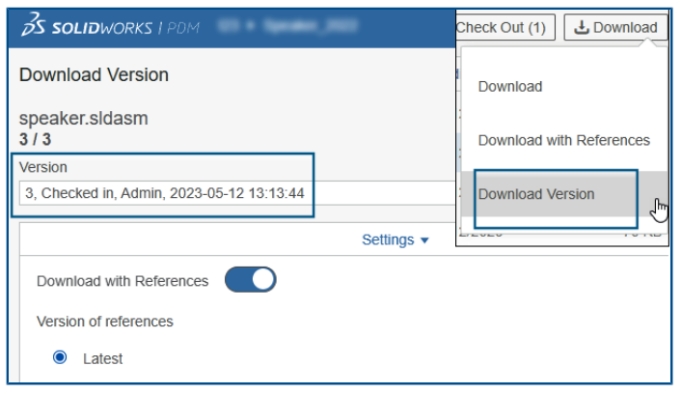Click the speaker.sldasm file name
The image size is (681, 394).
(x=83, y=118)
